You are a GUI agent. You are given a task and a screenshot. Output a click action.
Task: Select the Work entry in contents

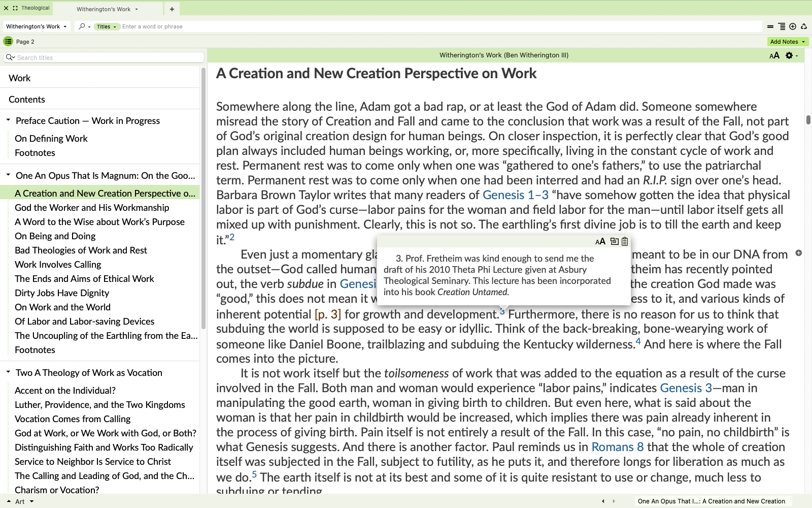point(20,78)
